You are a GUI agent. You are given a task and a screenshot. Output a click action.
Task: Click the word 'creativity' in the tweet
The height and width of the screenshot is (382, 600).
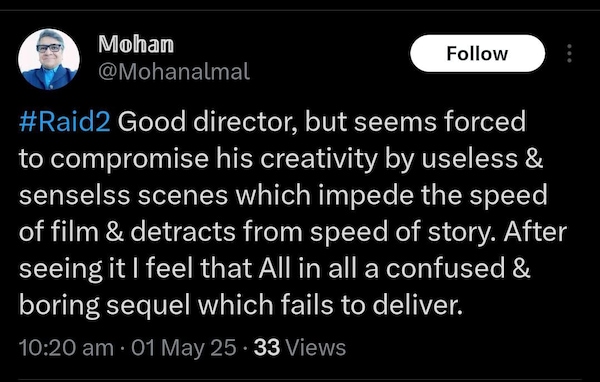(319, 158)
